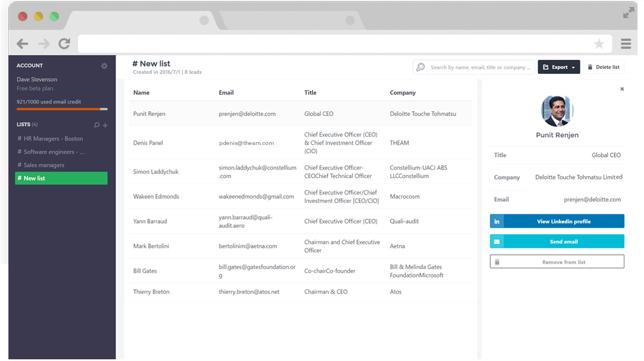Open the Export dropdown

point(559,67)
